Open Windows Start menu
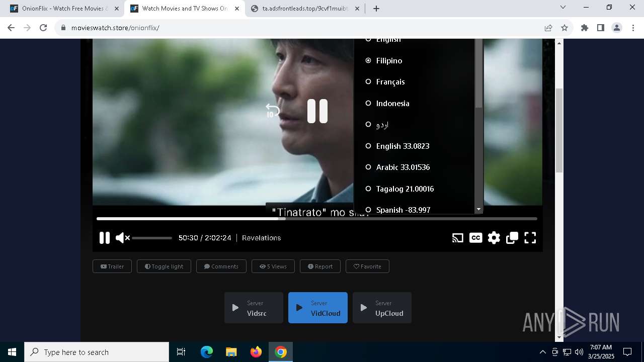 12,352
